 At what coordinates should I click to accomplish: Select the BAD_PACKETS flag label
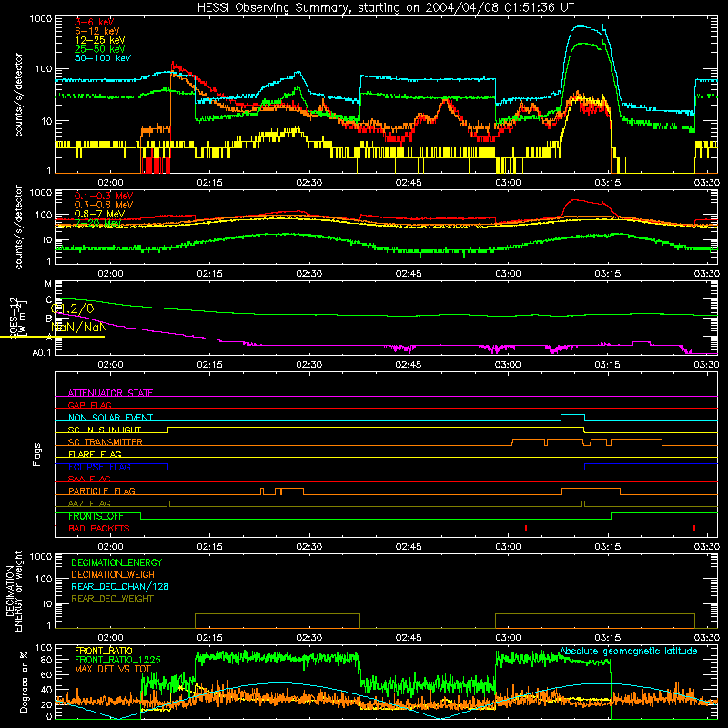click(x=99, y=529)
